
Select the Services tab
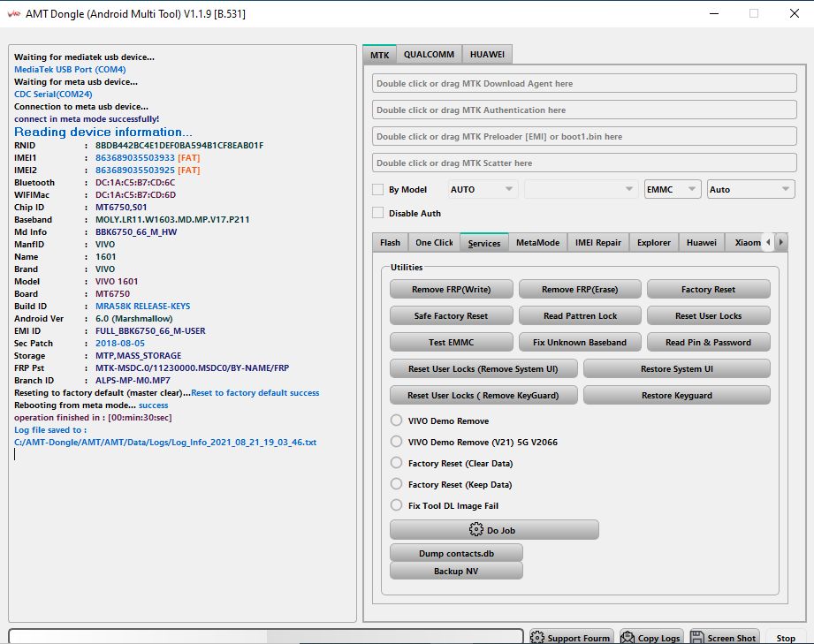click(483, 243)
